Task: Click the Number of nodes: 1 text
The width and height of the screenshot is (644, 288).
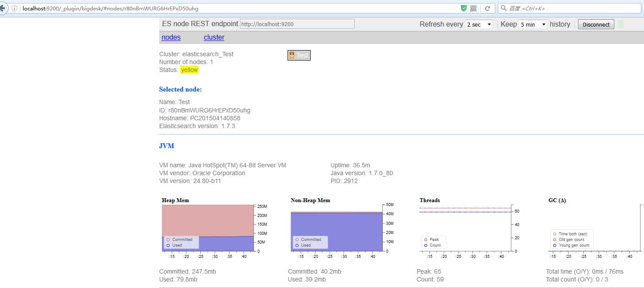Action: coord(186,62)
